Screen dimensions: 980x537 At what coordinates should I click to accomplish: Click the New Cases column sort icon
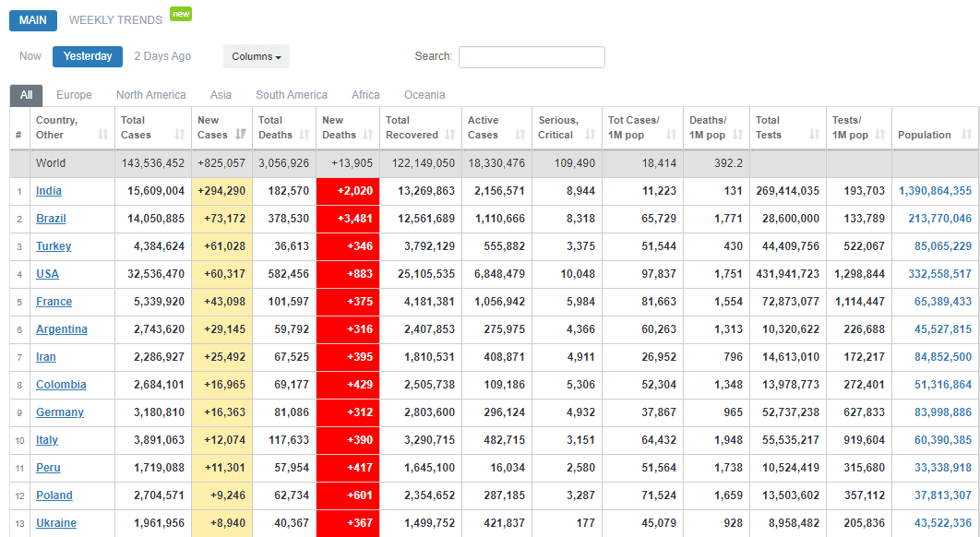241,135
